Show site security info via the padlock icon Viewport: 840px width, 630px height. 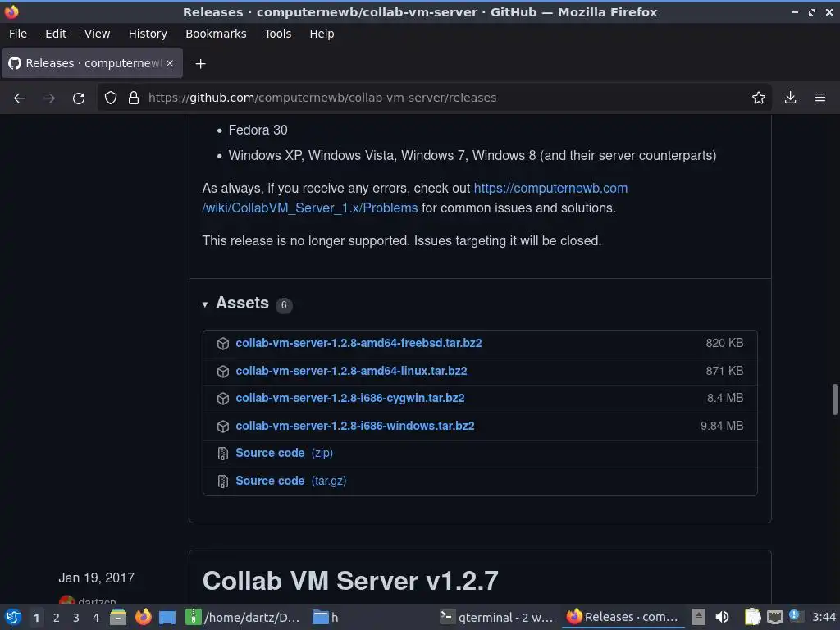pos(134,98)
